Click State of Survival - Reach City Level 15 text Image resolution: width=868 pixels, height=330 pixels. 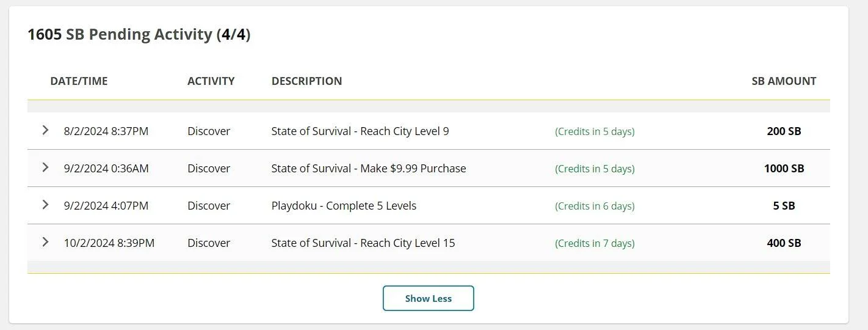363,243
